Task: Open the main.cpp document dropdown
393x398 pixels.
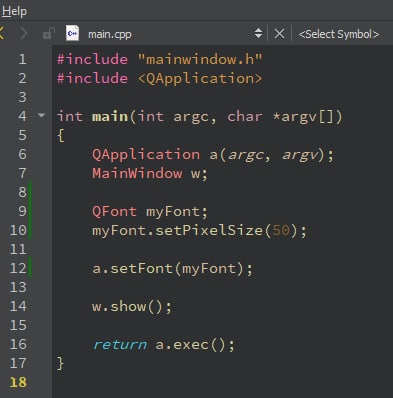Action: point(110,34)
